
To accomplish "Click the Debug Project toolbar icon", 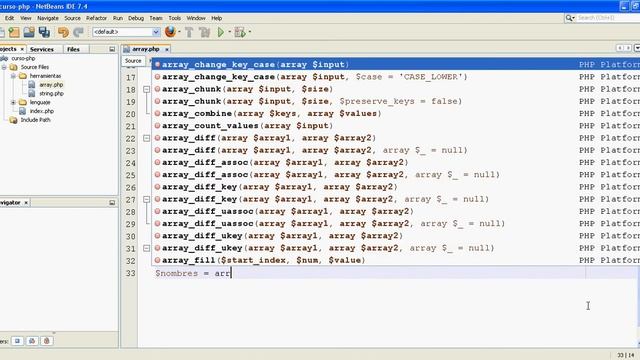I will [240, 32].
